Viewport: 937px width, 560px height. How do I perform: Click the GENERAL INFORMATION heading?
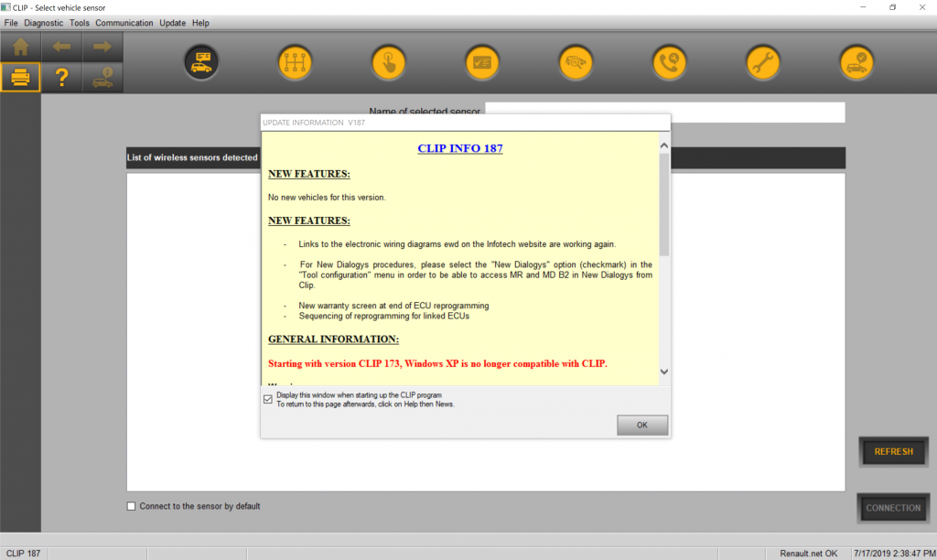333,339
